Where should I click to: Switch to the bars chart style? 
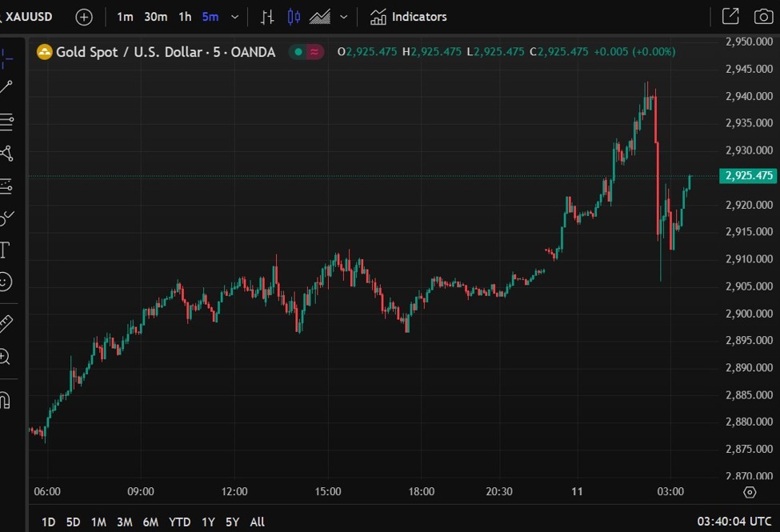[x=267, y=17]
